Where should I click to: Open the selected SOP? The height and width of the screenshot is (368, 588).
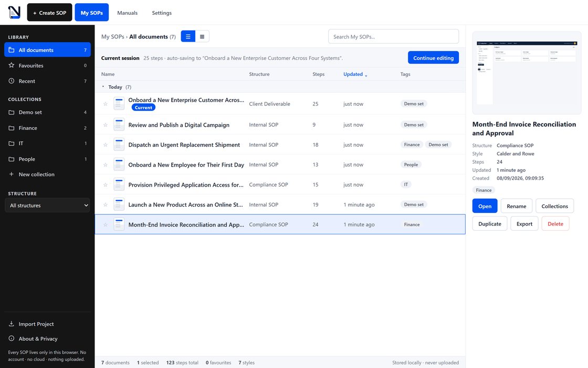click(485, 206)
